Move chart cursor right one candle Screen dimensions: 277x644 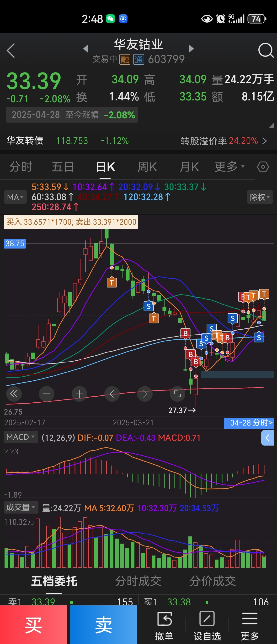click(145, 394)
